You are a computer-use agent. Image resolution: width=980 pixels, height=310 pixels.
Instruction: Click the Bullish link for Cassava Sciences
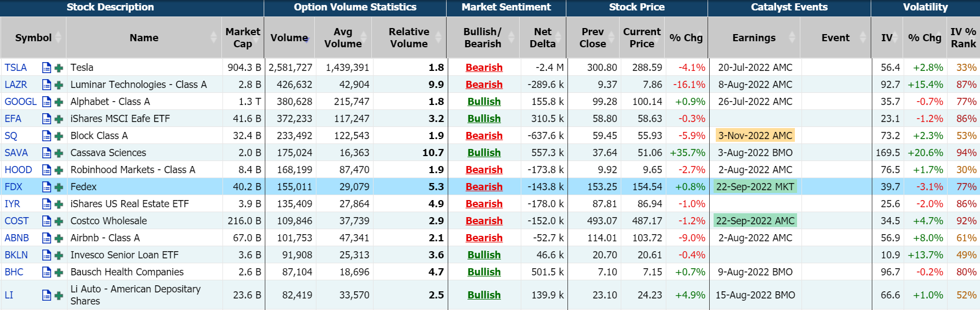tap(484, 153)
